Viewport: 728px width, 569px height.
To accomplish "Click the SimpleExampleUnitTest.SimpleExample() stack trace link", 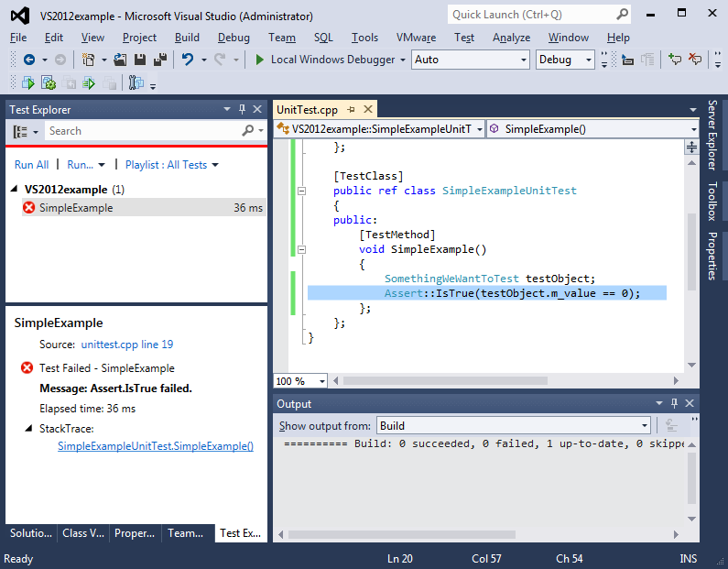I will [x=156, y=446].
